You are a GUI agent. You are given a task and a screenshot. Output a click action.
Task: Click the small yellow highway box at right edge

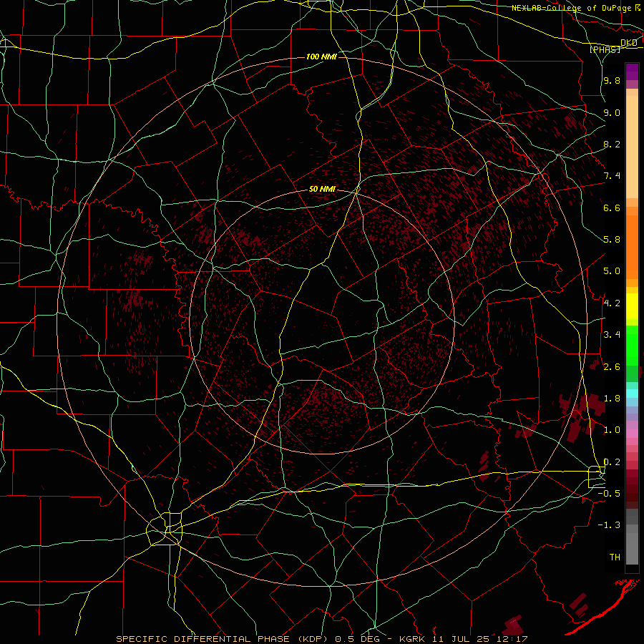coord(595,477)
